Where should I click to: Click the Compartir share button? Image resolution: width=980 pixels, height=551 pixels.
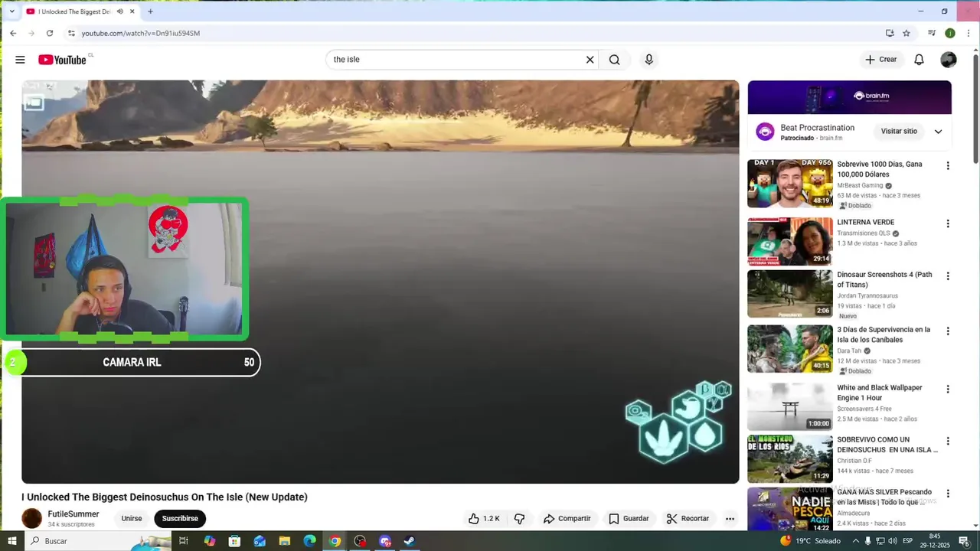pyautogui.click(x=567, y=518)
